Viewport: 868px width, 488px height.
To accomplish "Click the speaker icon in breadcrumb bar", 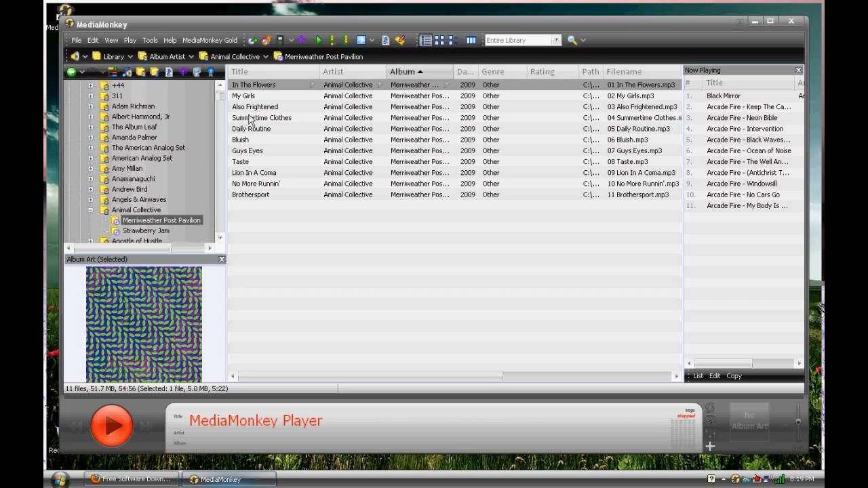I will click(75, 56).
